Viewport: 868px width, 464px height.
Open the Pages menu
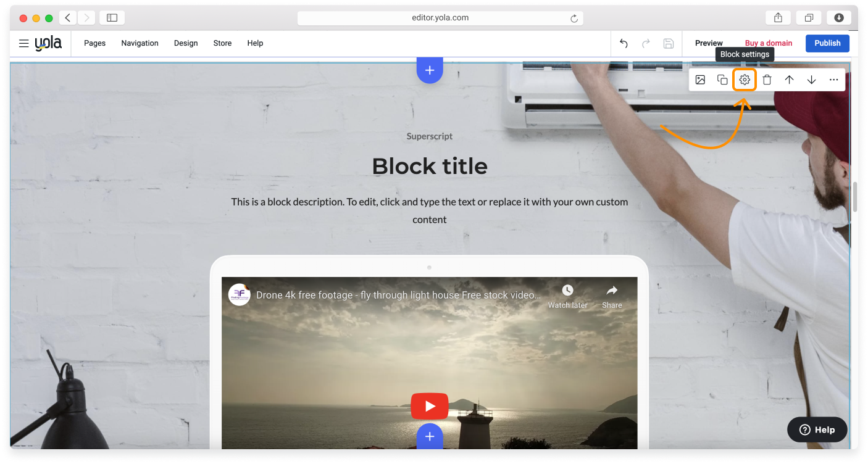pyautogui.click(x=94, y=43)
